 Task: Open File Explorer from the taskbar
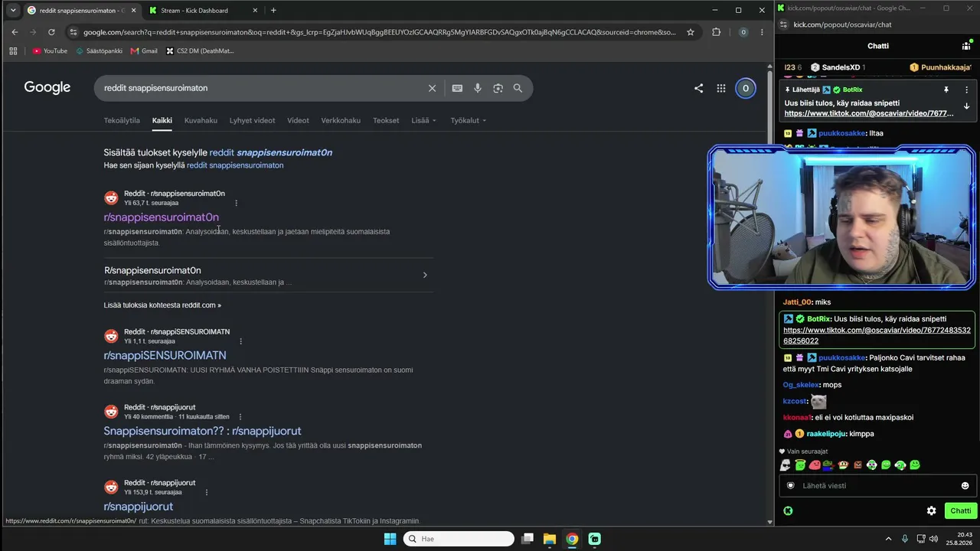click(x=550, y=539)
